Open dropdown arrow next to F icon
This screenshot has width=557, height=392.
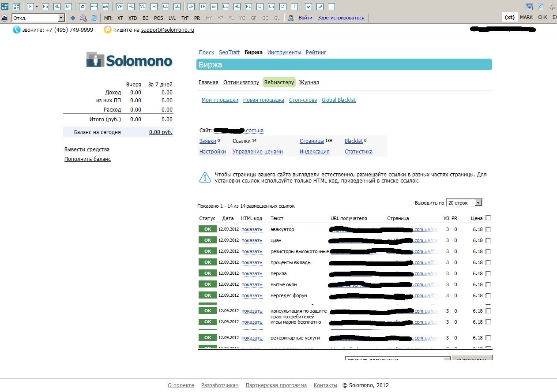(x=37, y=7)
